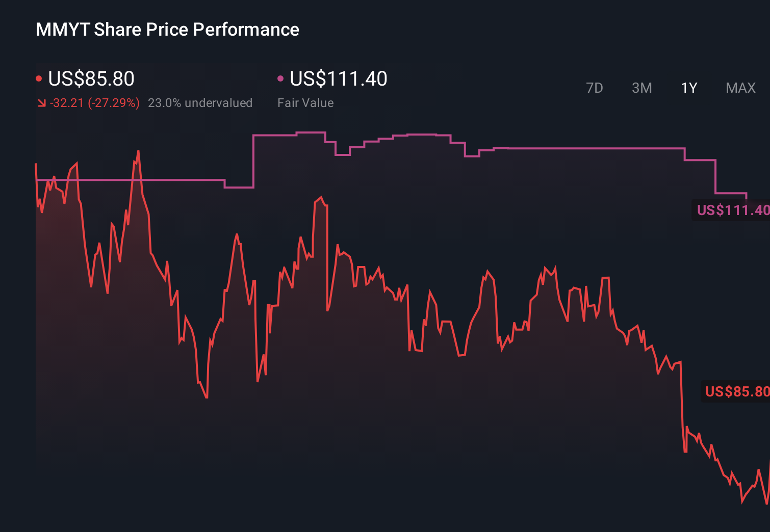Open the 3M time range view
The height and width of the screenshot is (532, 770).
click(x=641, y=88)
